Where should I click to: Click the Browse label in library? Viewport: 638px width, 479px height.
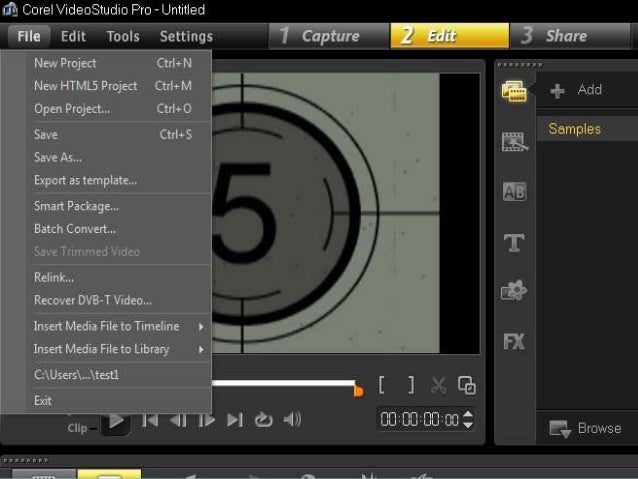[x=599, y=429]
